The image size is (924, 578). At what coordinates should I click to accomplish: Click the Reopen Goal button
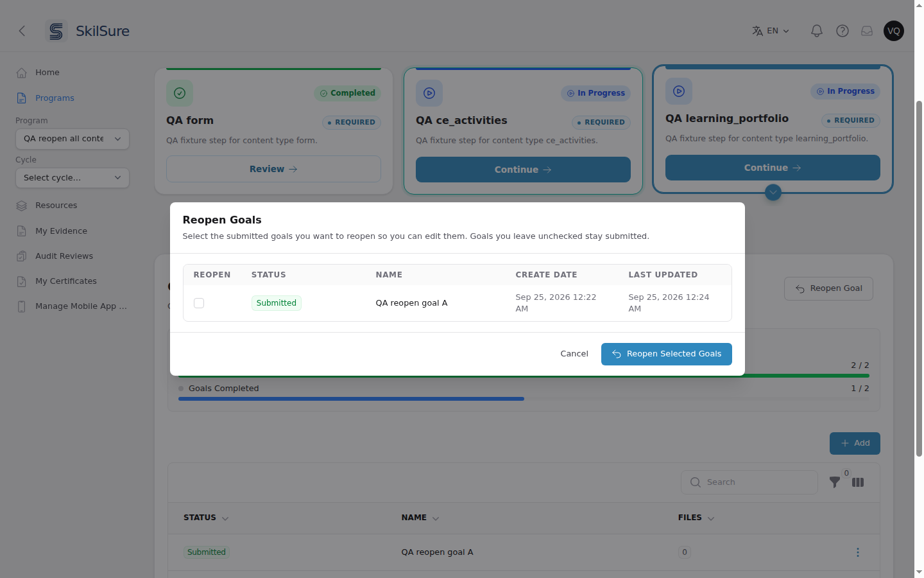[828, 288]
